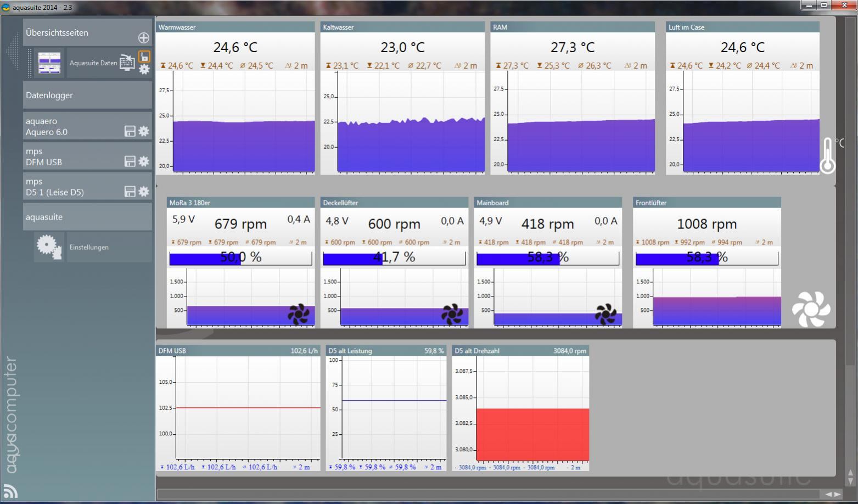
Task: Click the D5 alt Drehzahl chart header
Action: (x=520, y=350)
